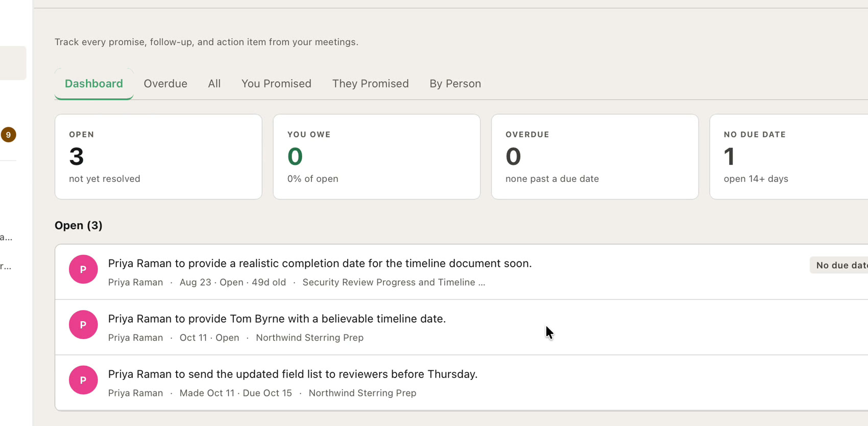This screenshot has height=426, width=868.
Task: Open the All tab
Action: click(214, 84)
